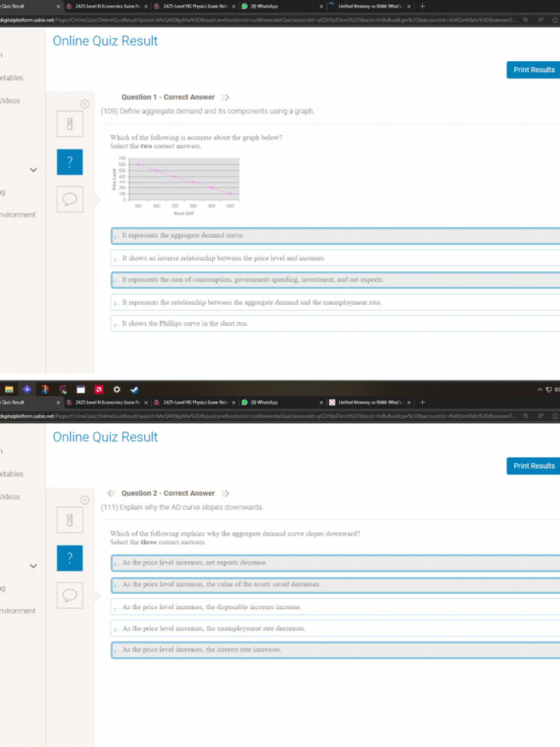This screenshot has width=560, height=747.
Task: Switch to WhatsApp tab in the Question 1 window
Action: (x=281, y=6)
